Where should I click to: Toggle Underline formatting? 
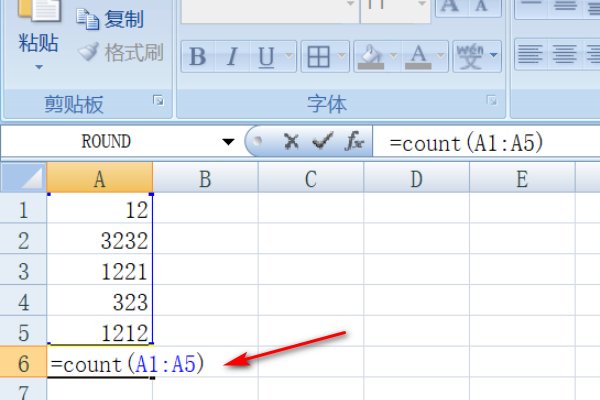click(x=266, y=57)
